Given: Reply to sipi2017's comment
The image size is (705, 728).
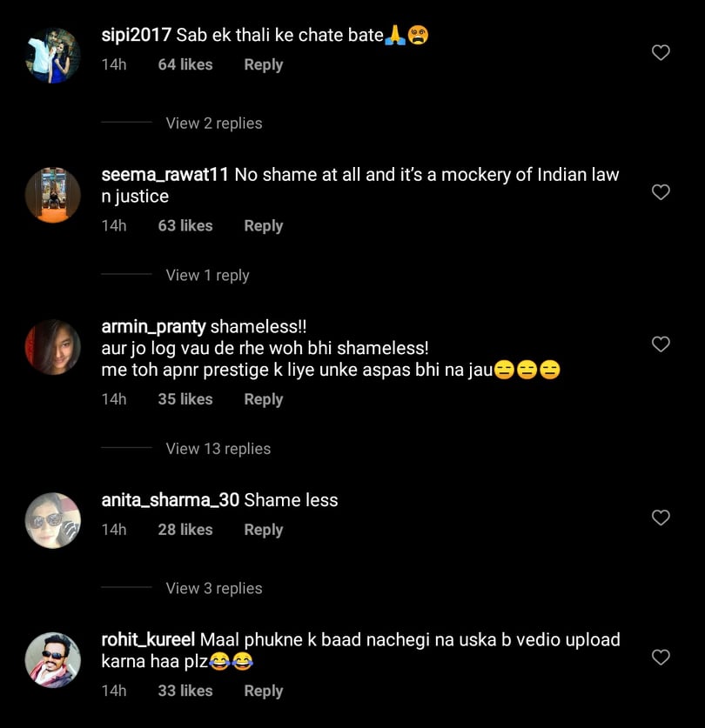Looking at the screenshot, I should point(263,64).
